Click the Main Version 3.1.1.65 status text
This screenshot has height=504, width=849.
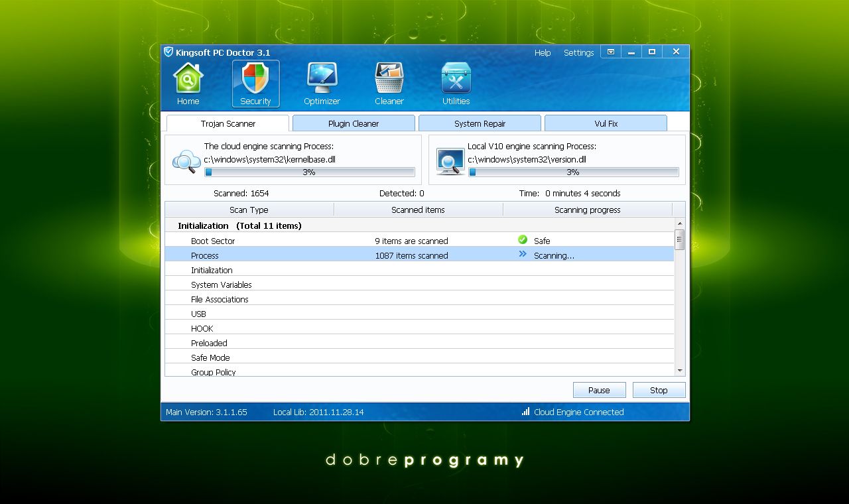(x=206, y=412)
